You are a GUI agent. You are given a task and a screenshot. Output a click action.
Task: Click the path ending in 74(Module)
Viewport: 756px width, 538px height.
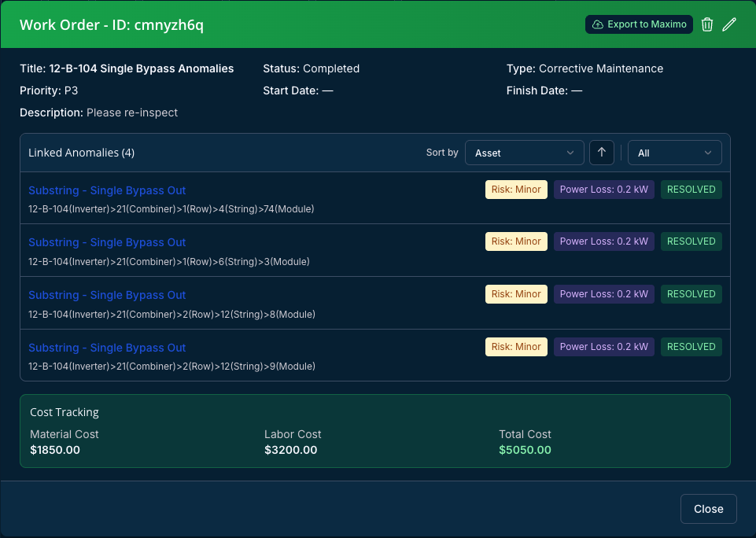tap(171, 209)
